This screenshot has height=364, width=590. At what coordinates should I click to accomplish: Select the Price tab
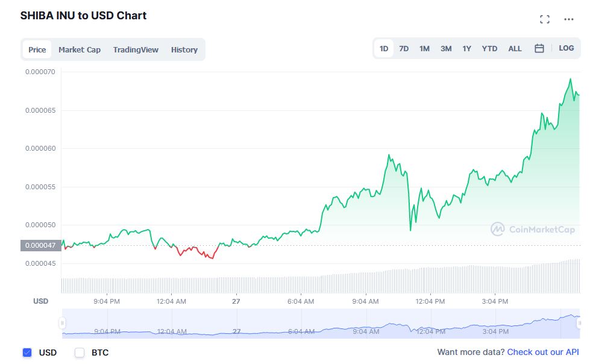[37, 49]
